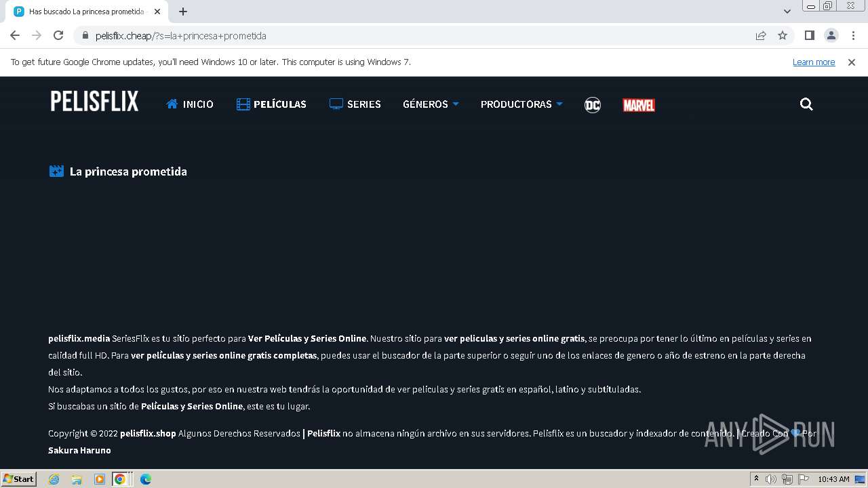
Task: Click the pelisflix.cheap address bar URL
Action: 180,36
